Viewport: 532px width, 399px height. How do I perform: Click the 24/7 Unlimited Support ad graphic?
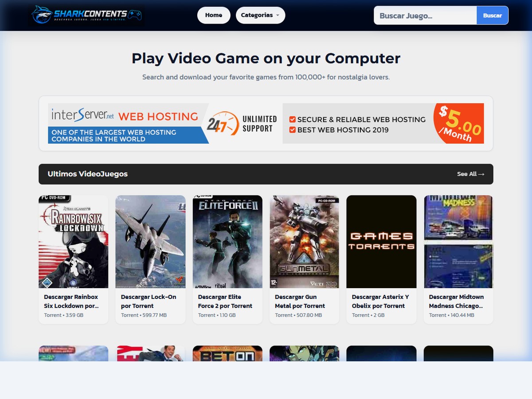[x=242, y=124]
